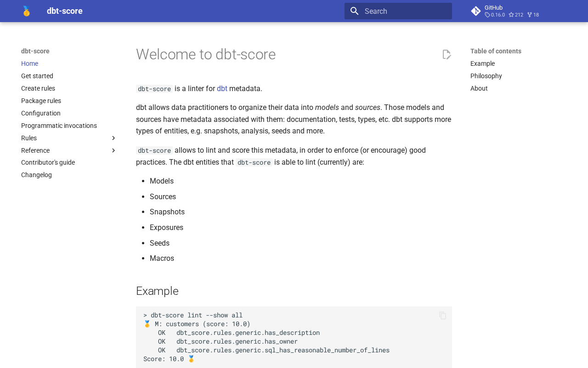Click the edit this page icon
Image resolution: width=588 pixels, height=368 pixels.
click(x=446, y=55)
